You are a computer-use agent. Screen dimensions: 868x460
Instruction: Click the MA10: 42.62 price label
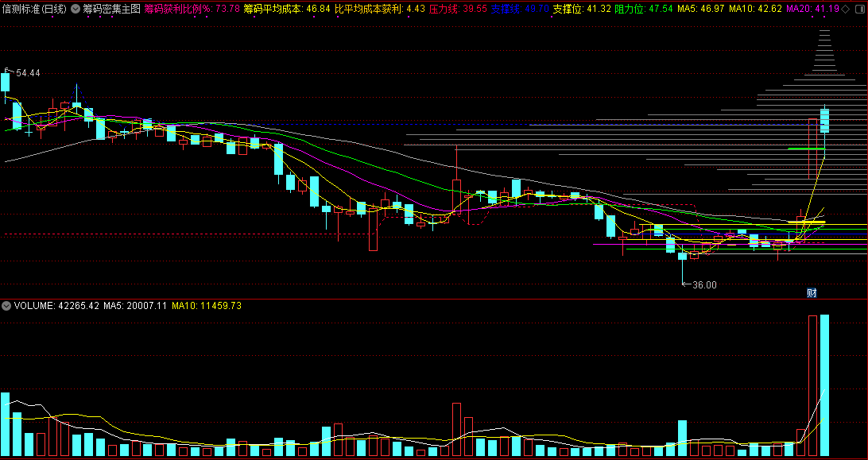click(755, 9)
